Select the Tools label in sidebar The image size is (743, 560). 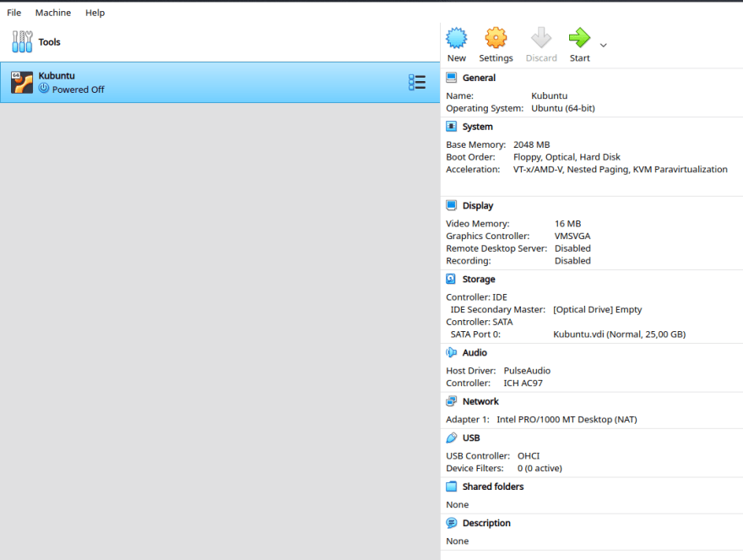click(x=49, y=42)
